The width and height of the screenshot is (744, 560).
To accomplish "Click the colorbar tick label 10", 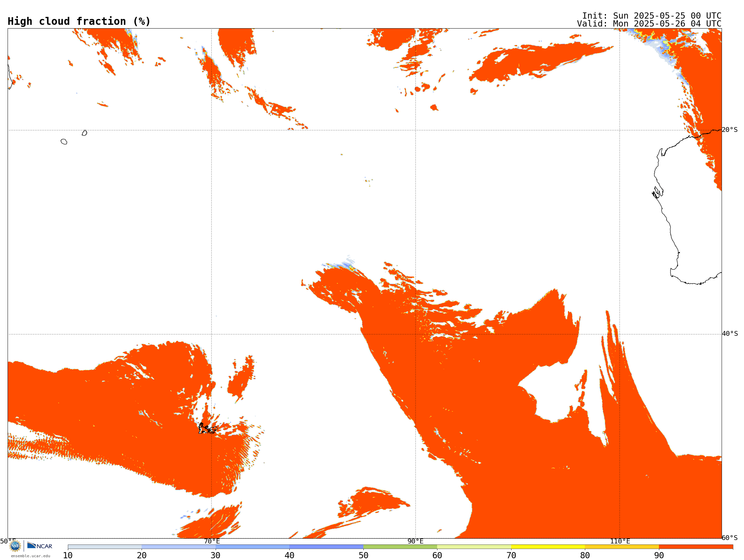I will coord(68,555).
